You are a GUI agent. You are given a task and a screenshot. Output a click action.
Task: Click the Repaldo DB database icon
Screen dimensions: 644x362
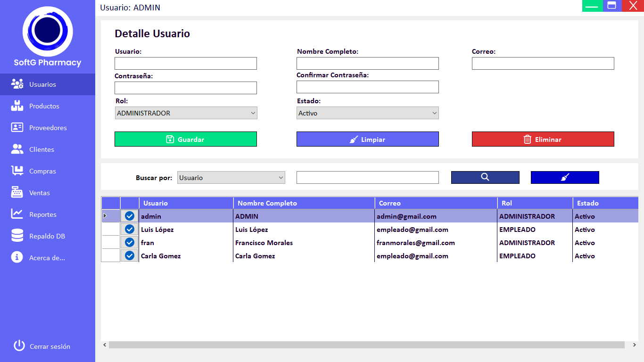coord(17,236)
